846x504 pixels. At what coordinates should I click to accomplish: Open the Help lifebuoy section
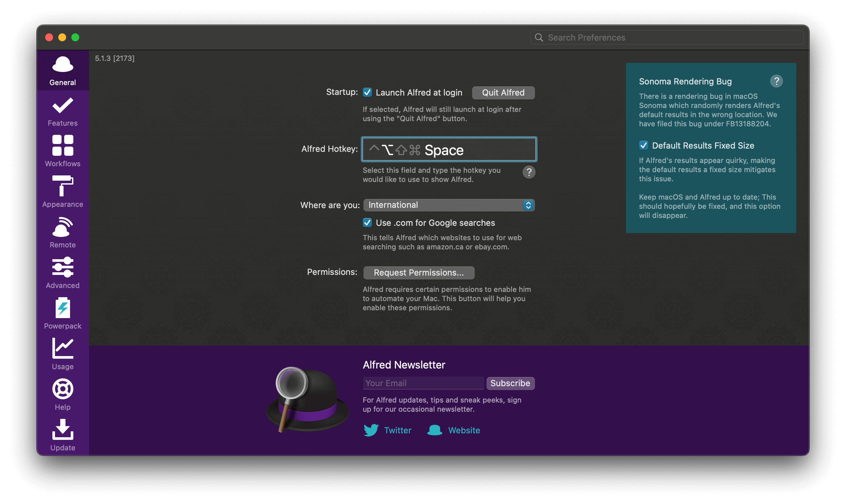tap(63, 394)
